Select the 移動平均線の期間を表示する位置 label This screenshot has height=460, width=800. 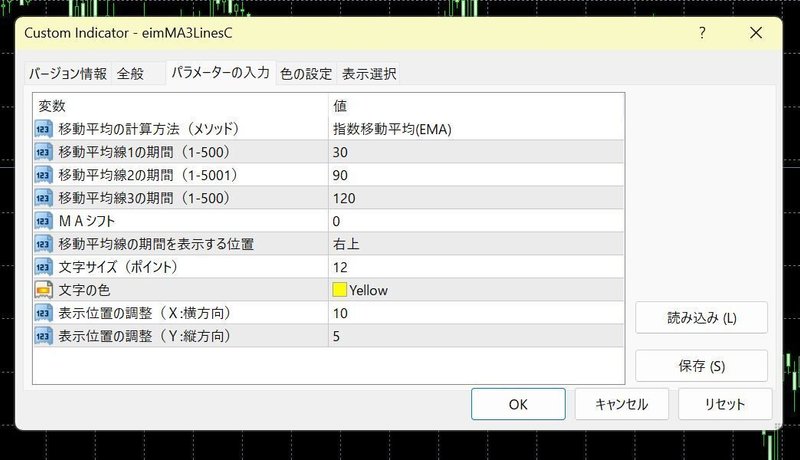click(156, 244)
